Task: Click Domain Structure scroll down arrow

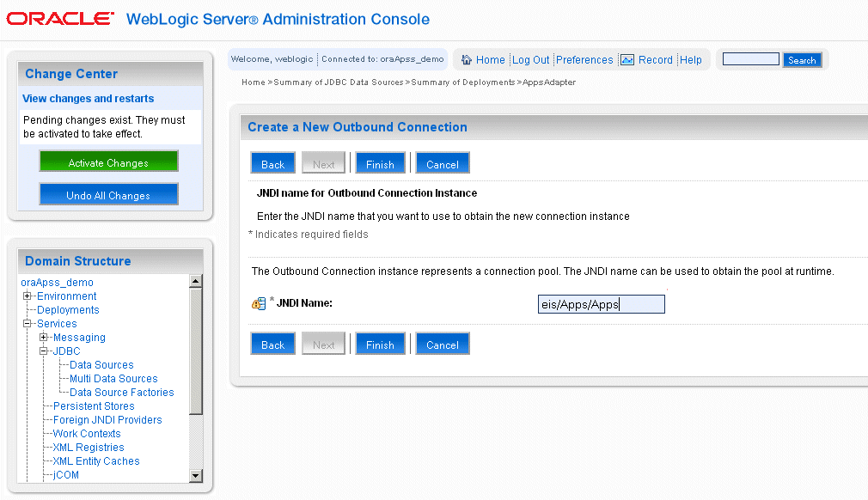Action: [195, 476]
